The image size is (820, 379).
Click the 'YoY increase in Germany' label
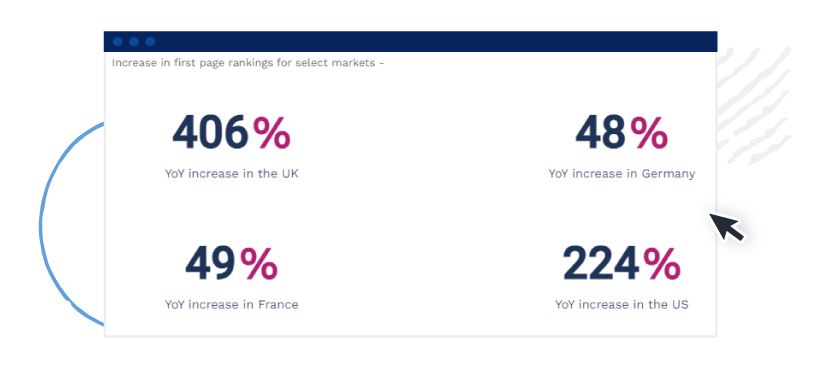(x=622, y=174)
